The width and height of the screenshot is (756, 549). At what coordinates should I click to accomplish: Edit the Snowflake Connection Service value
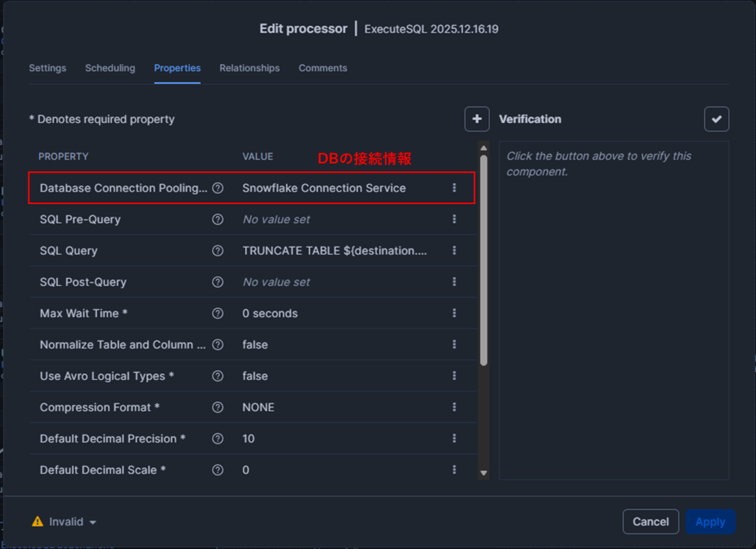pyautogui.click(x=324, y=188)
